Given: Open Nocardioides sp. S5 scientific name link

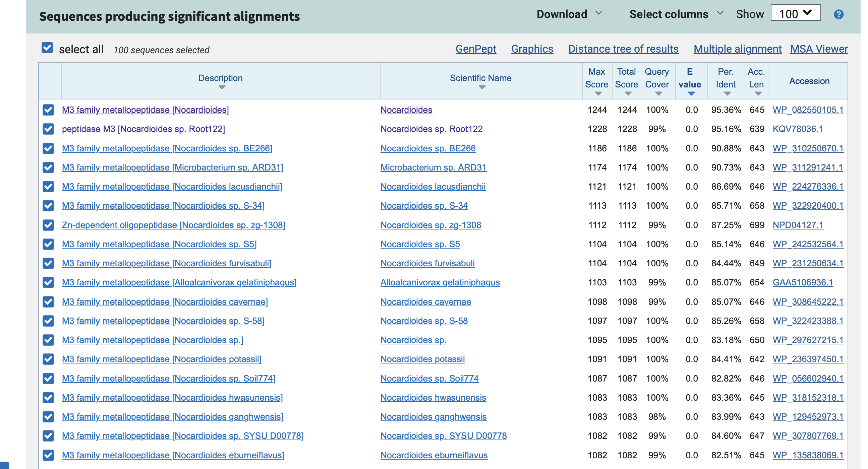Looking at the screenshot, I should (x=420, y=245).
